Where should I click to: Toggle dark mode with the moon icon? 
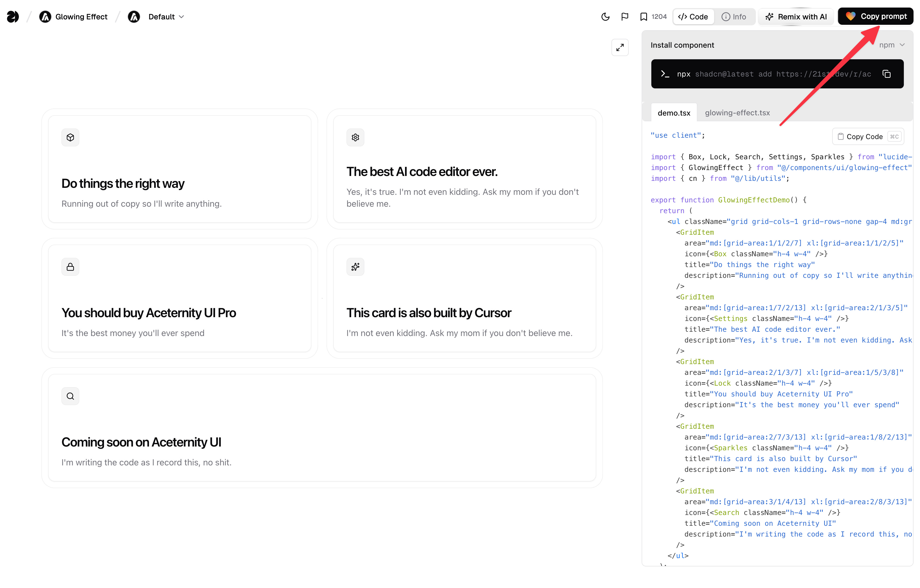[x=605, y=17]
